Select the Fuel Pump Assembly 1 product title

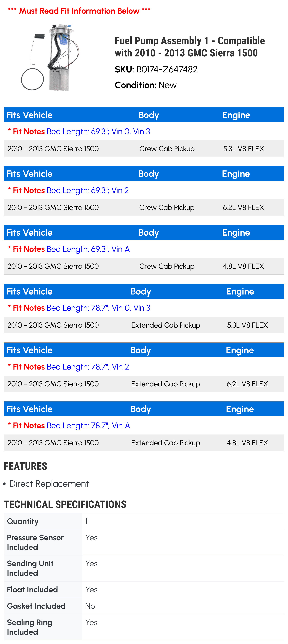point(190,47)
